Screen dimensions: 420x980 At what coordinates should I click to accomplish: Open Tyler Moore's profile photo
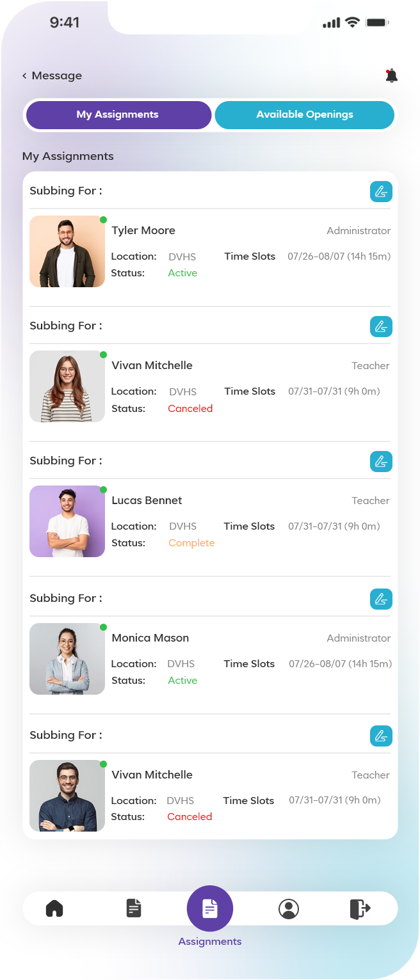67,251
